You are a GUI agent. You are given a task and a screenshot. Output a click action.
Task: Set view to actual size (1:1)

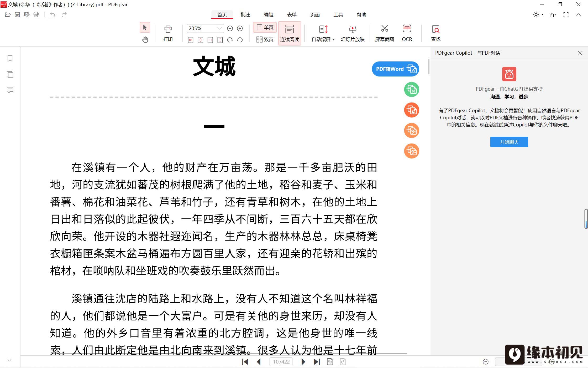[191, 40]
